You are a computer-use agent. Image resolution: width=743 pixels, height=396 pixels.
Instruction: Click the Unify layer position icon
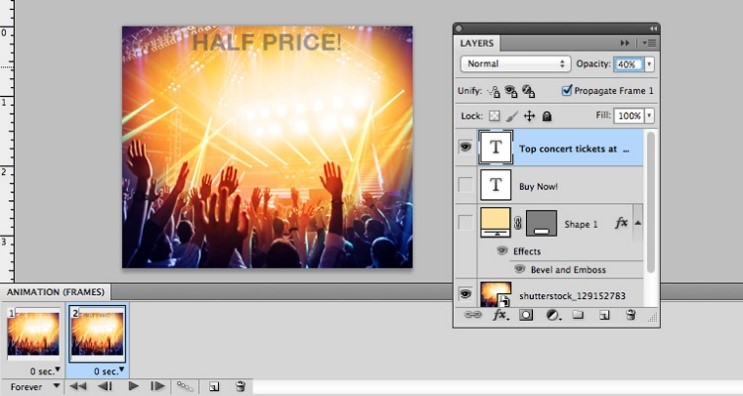pos(494,91)
